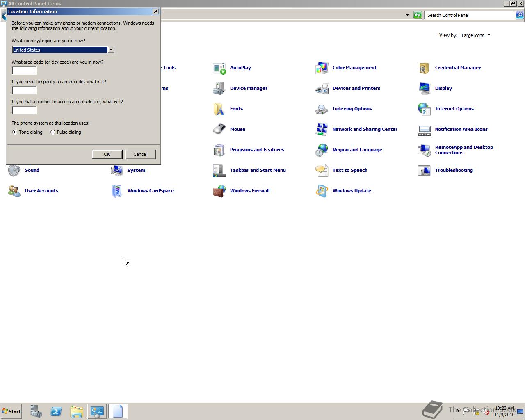Viewport: 525px width, 420px height.
Task: Select the Pulse dialing radio button
Action: coord(53,132)
